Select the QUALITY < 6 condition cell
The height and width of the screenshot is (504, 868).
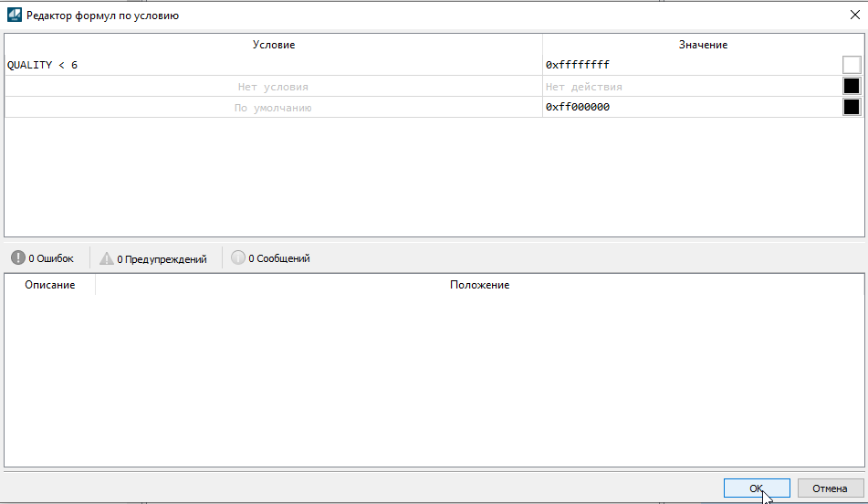(273, 65)
